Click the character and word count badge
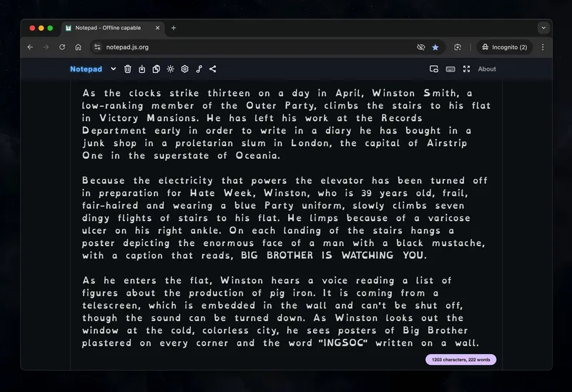This screenshot has width=572, height=392. 460,360
